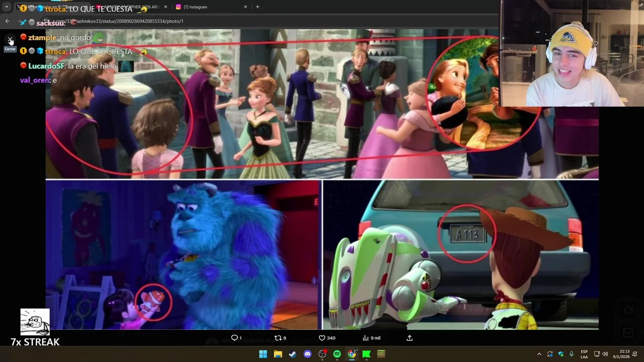This screenshot has height=362, width=644.
Task: Open File Explorer from the taskbar
Action: (x=278, y=354)
